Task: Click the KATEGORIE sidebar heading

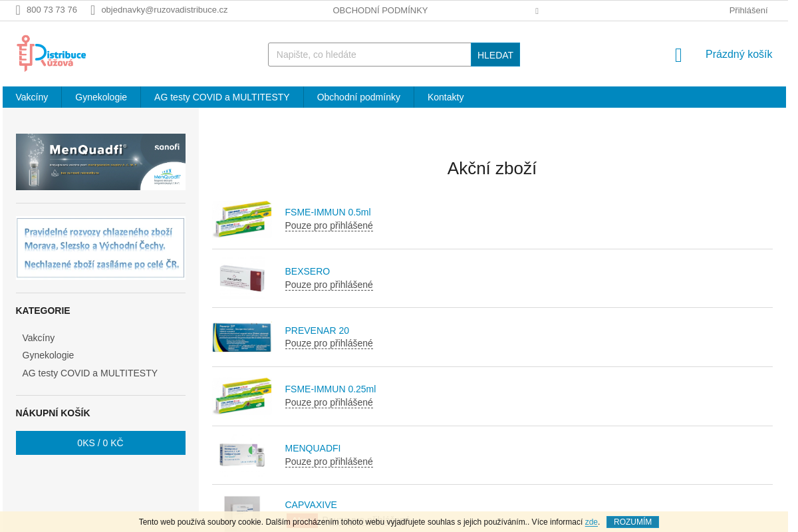Action: (43, 311)
